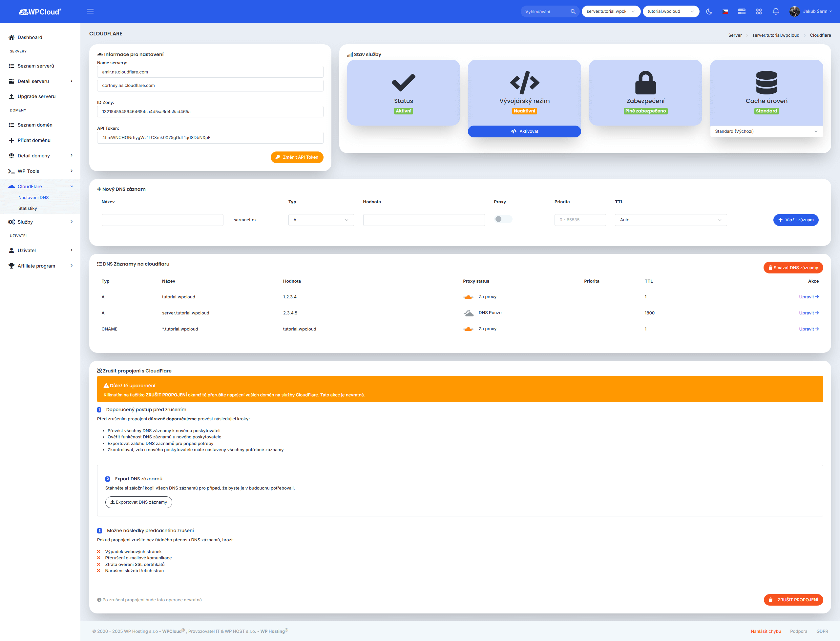The image size is (840, 641).
Task: Click Upravit for server.tutorial.wpcloud record
Action: [808, 313]
